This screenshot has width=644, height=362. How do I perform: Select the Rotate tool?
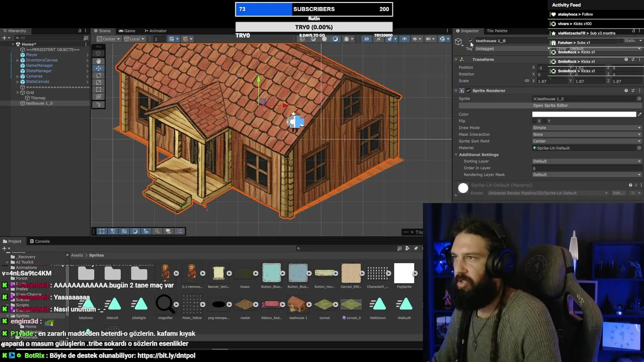pos(98,75)
